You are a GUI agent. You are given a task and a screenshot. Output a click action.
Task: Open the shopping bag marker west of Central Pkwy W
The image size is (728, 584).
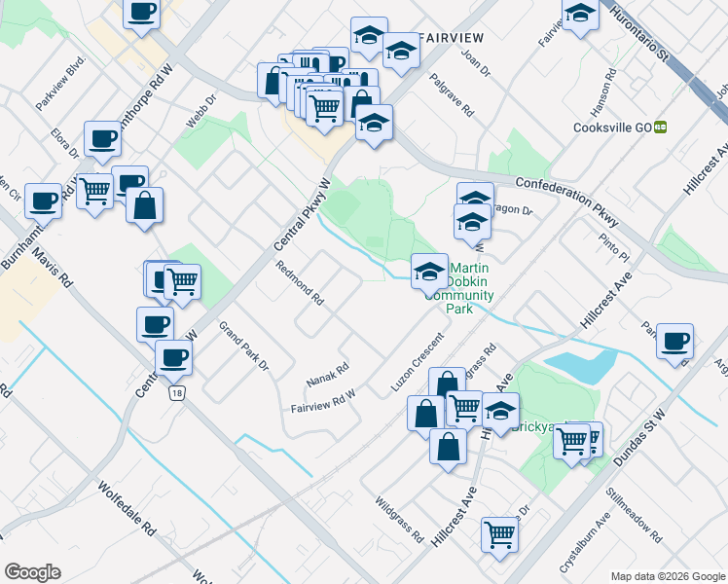coord(144,207)
